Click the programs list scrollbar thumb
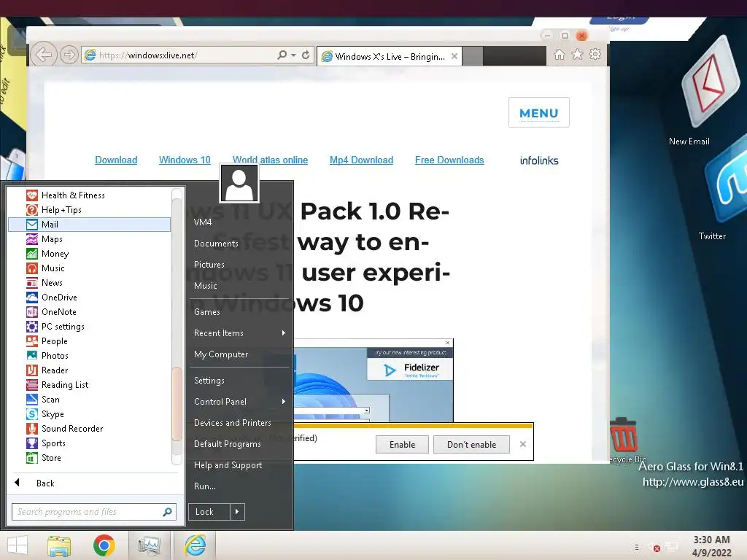Image resolution: width=747 pixels, height=560 pixels. pyautogui.click(x=177, y=403)
